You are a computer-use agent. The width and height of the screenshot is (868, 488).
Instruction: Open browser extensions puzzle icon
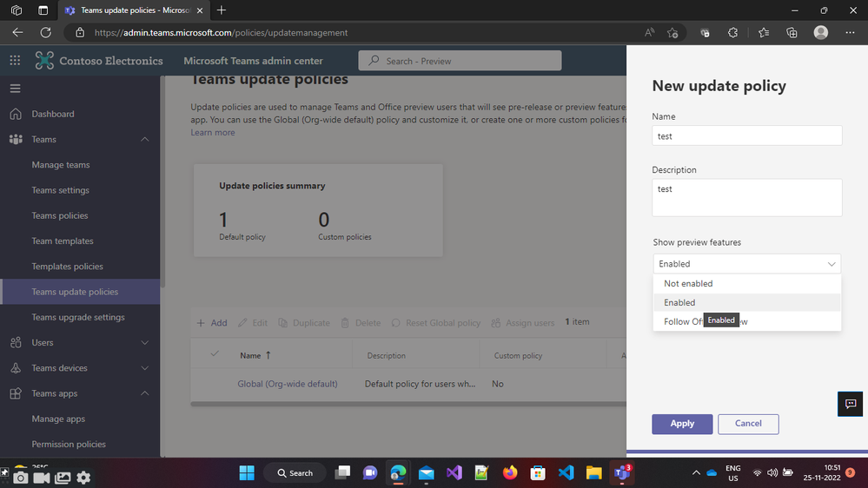[733, 33]
